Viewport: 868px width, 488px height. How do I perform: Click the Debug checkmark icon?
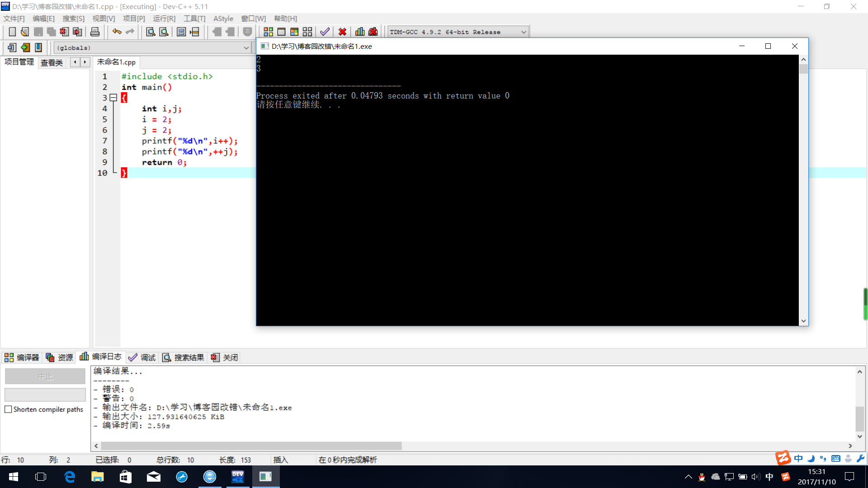coord(325,32)
